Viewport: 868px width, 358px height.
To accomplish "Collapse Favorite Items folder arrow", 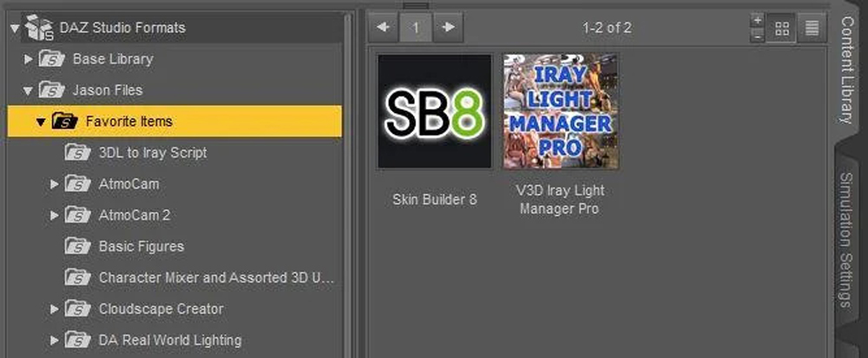I will (41, 122).
